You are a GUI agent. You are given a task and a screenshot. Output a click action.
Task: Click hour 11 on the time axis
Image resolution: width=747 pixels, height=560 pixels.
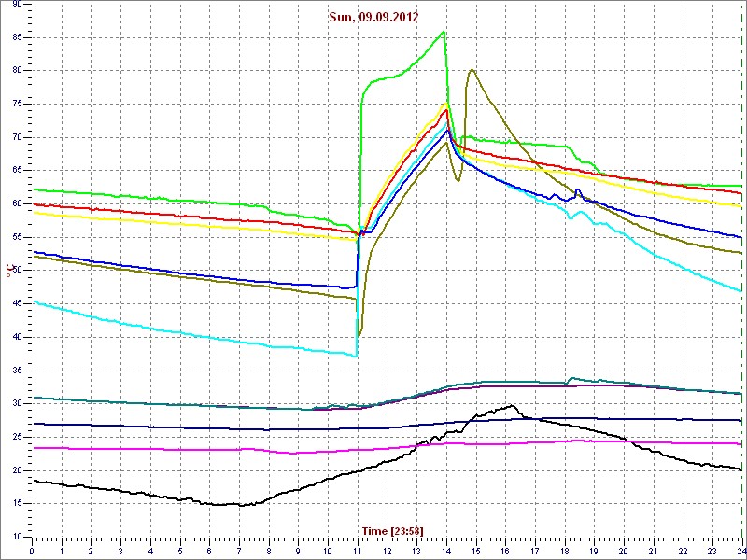pos(357,549)
